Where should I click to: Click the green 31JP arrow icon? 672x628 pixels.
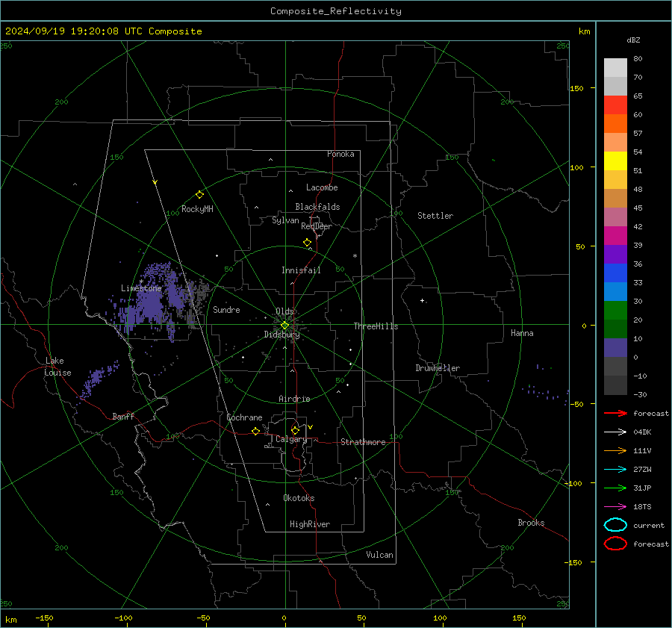pyautogui.click(x=615, y=488)
